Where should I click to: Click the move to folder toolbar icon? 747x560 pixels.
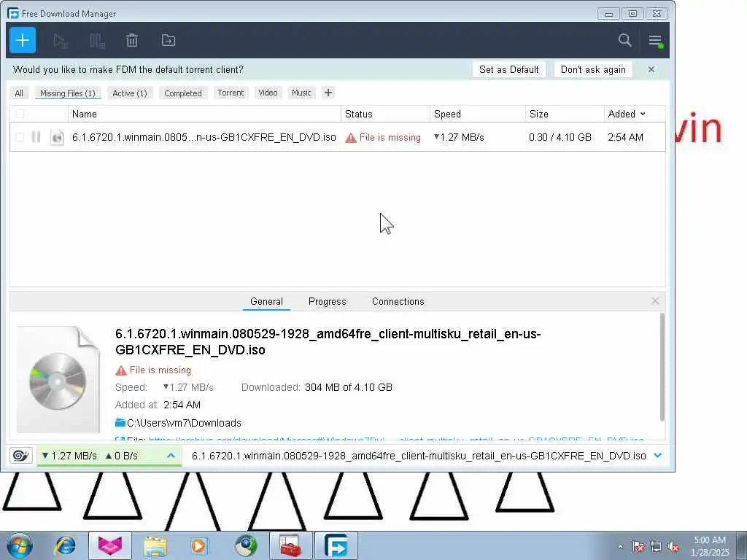click(x=169, y=41)
